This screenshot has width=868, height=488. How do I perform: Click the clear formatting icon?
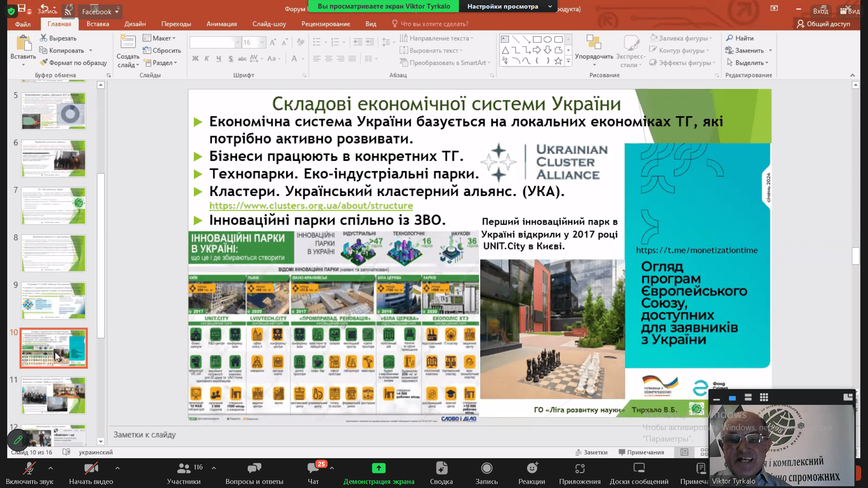301,42
